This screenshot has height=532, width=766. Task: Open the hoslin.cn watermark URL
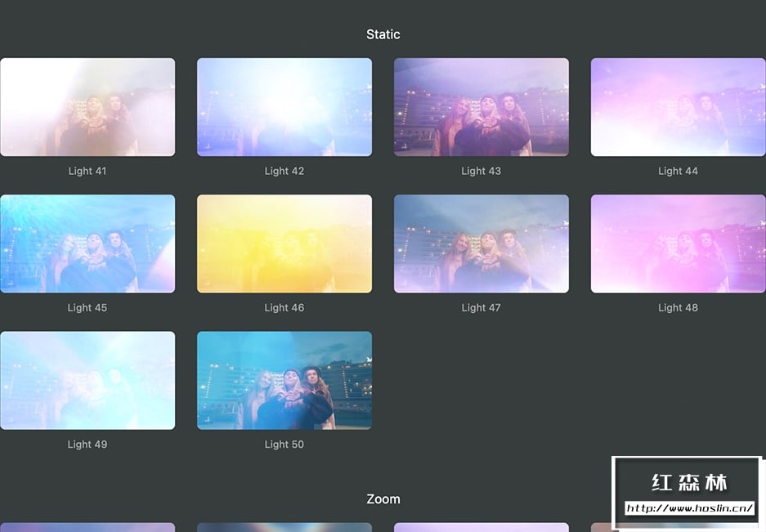click(689, 508)
